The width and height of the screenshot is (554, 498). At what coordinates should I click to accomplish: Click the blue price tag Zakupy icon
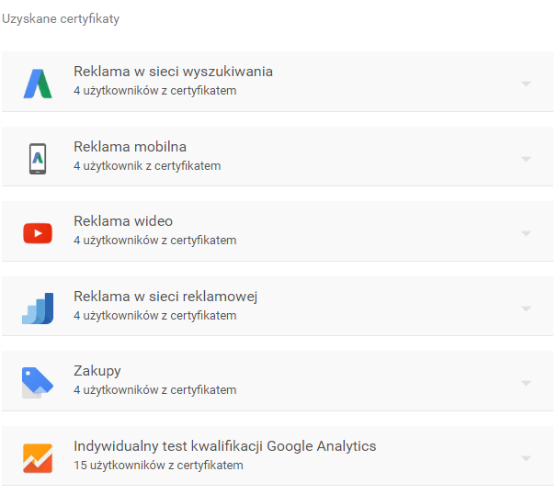pyautogui.click(x=37, y=383)
